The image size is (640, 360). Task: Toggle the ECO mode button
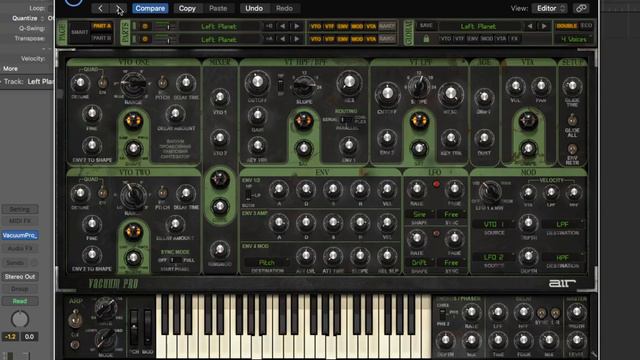(x=587, y=26)
